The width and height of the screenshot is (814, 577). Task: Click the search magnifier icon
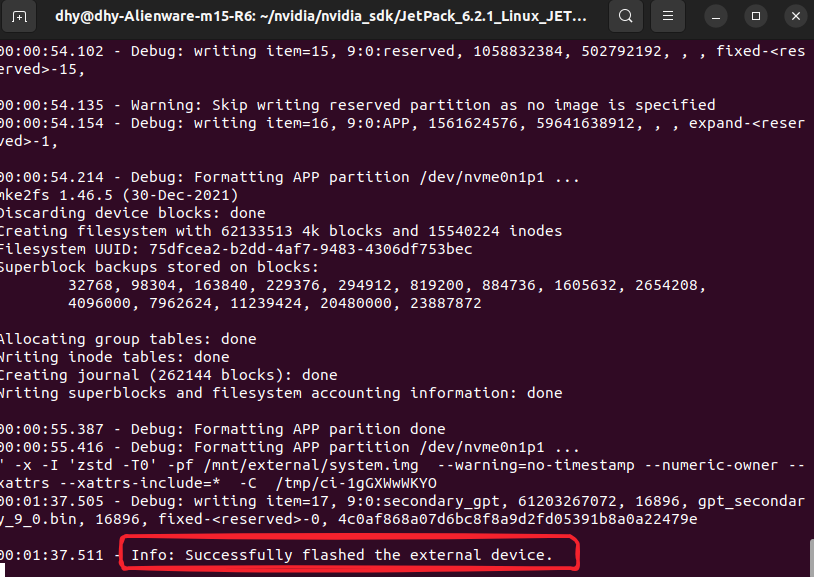click(x=626, y=16)
